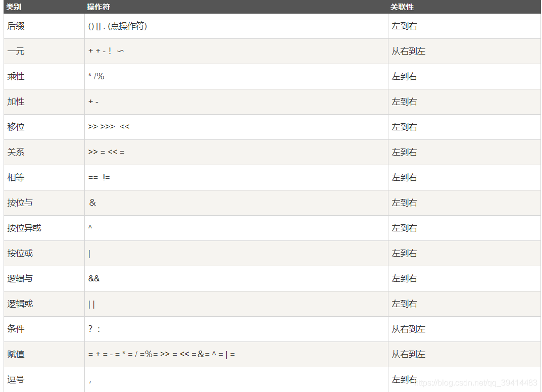This screenshot has height=392, width=542.
Task: Click the 关联性 column header
Action: click(402, 7)
